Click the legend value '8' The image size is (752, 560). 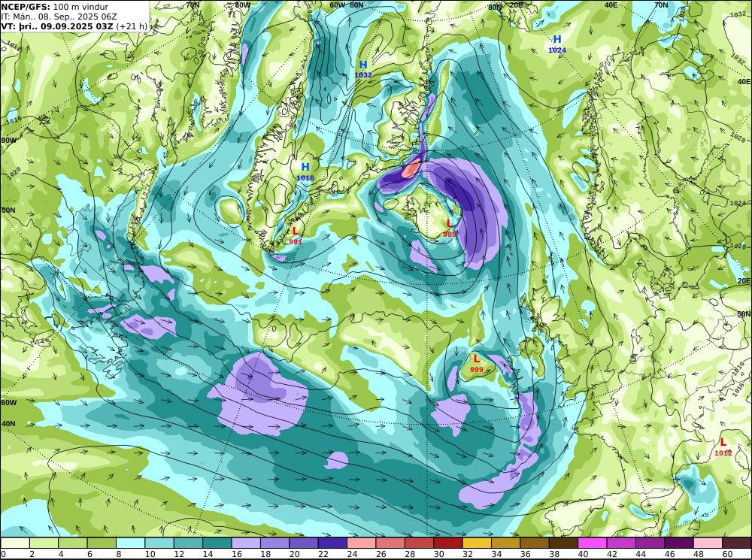click(x=119, y=554)
